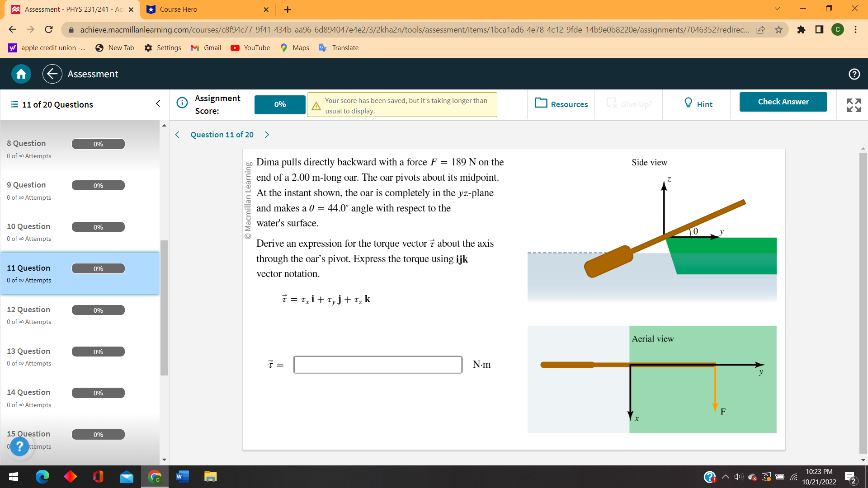
Task: Open the YouTube bookmark
Action: click(250, 47)
